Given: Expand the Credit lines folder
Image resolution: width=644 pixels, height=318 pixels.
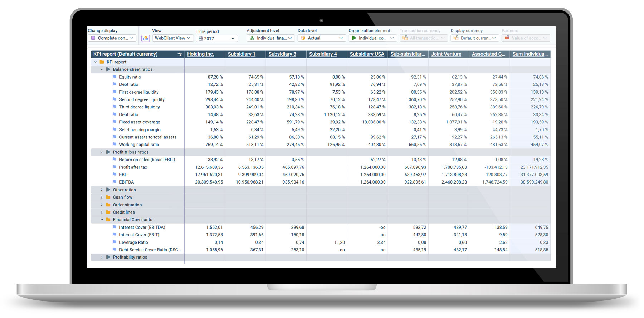Looking at the screenshot, I should tap(102, 212).
